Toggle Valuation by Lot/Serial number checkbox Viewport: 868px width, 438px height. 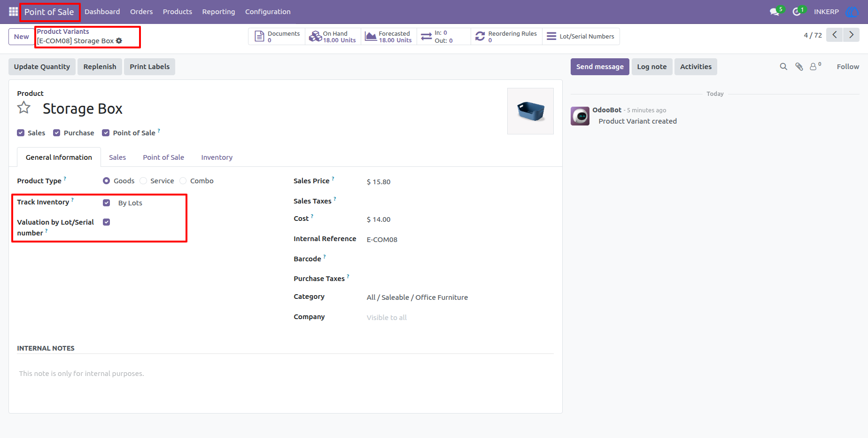(107, 222)
